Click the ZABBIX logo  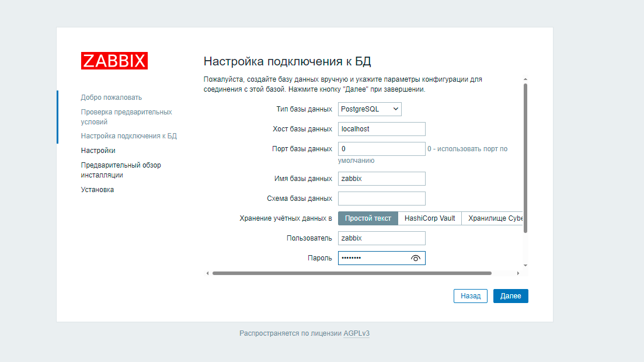pyautogui.click(x=114, y=61)
